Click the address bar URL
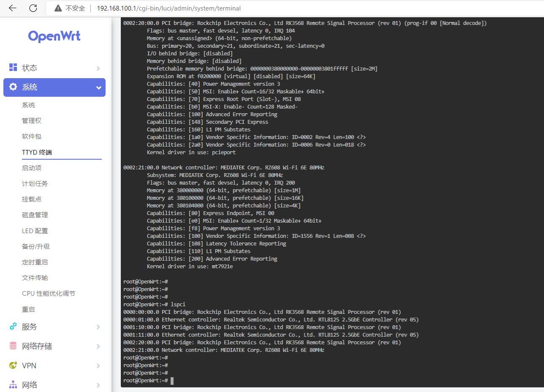Viewport: 544px width, 392px height. [x=169, y=8]
